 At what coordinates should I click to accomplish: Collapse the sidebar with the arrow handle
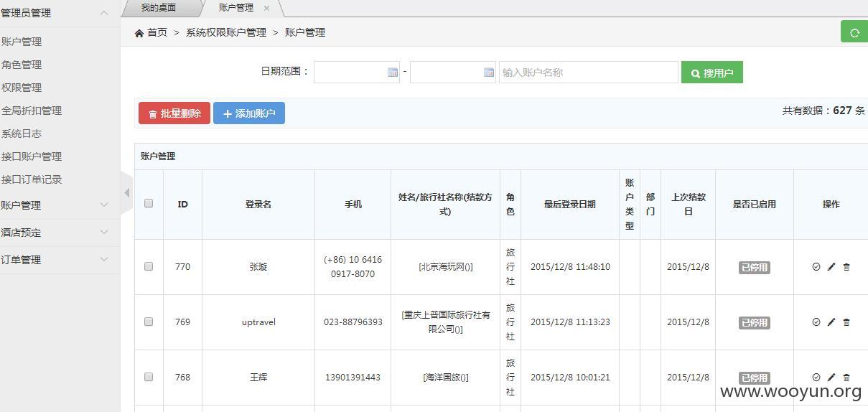[126, 192]
